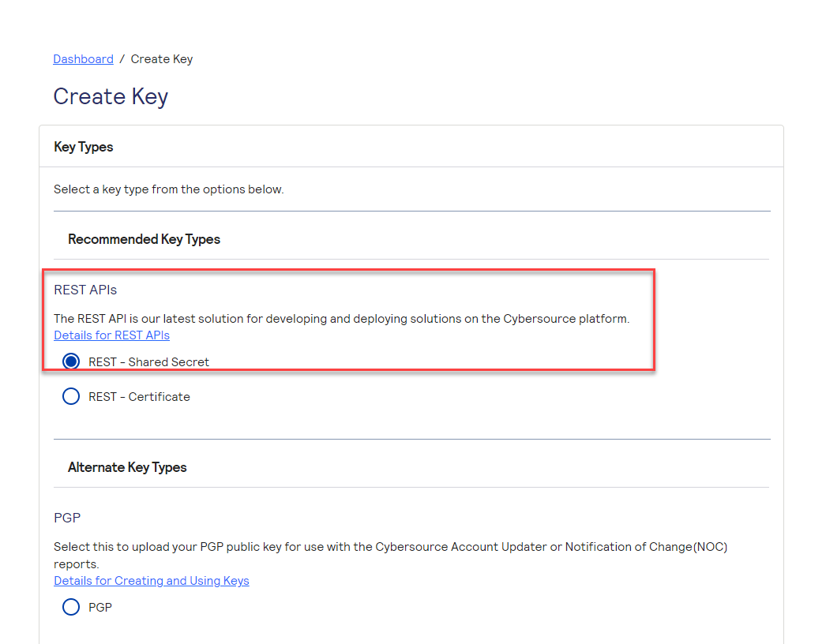The height and width of the screenshot is (644, 826).
Task: Click the Create Key page heading
Action: [x=111, y=96]
